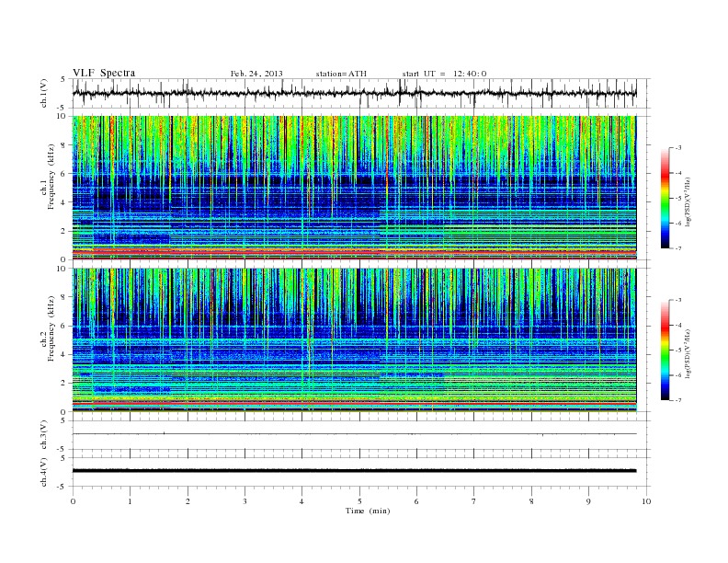The height and width of the screenshot is (563, 728).
Task: Click time axis tick label "9"
Action: coord(588,501)
